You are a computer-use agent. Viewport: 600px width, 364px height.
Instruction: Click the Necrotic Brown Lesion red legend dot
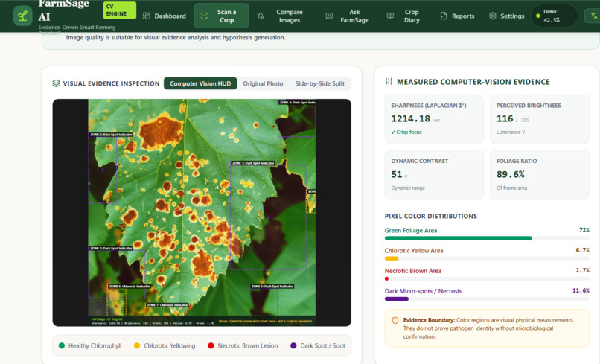click(x=211, y=345)
